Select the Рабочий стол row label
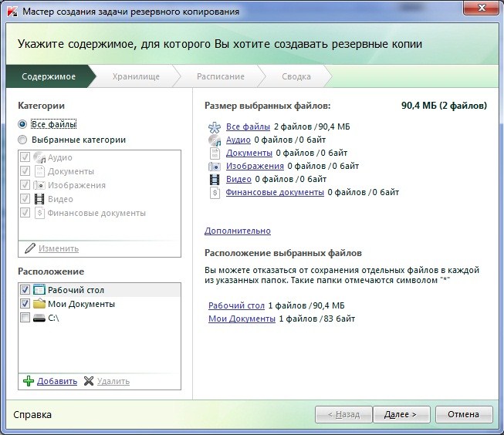504x435 pixels. (x=76, y=290)
